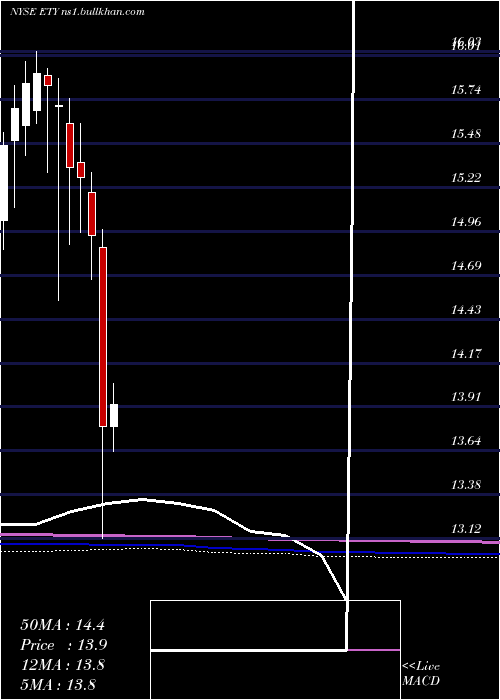Click the 14.96 price axis label
This screenshot has width=500, height=700.
point(466,222)
